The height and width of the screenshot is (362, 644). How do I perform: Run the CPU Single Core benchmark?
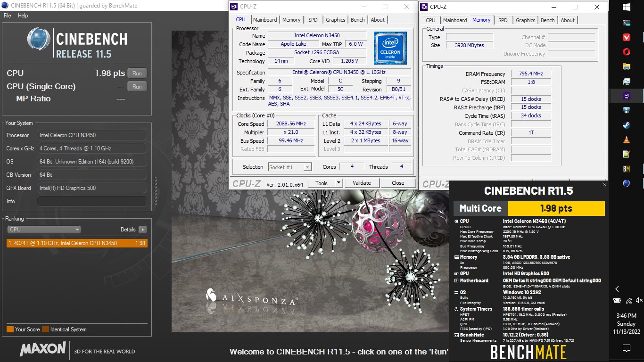137,86
